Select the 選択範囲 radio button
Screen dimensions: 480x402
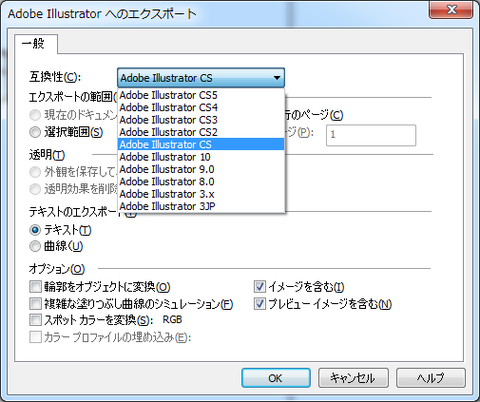[x=35, y=132]
